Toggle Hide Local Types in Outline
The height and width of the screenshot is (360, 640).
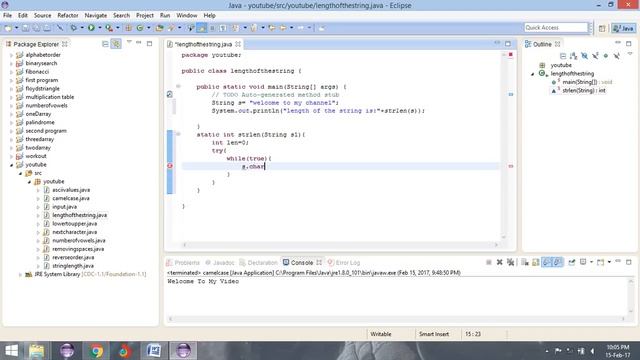click(616, 56)
